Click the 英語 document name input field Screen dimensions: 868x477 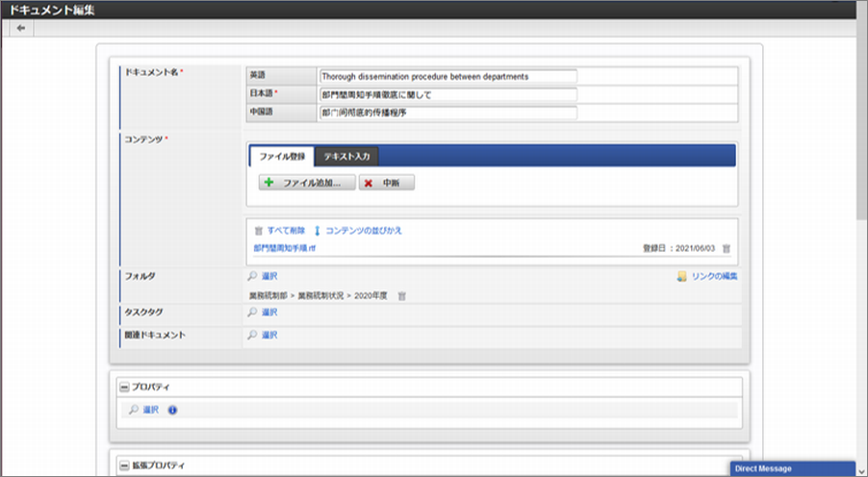pyautogui.click(x=447, y=76)
